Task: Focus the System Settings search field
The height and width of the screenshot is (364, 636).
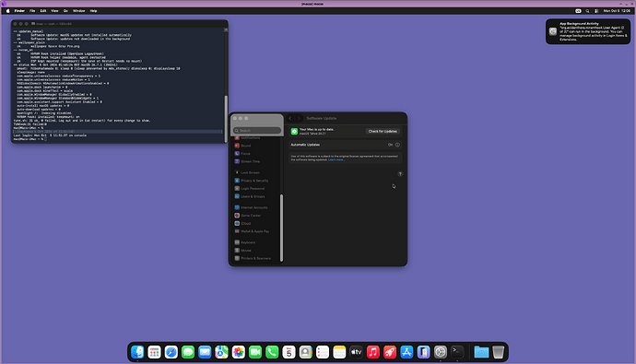Action: point(257,131)
